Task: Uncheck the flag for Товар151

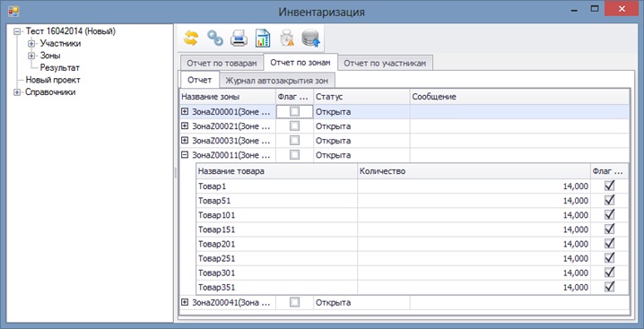Action: 610,229
